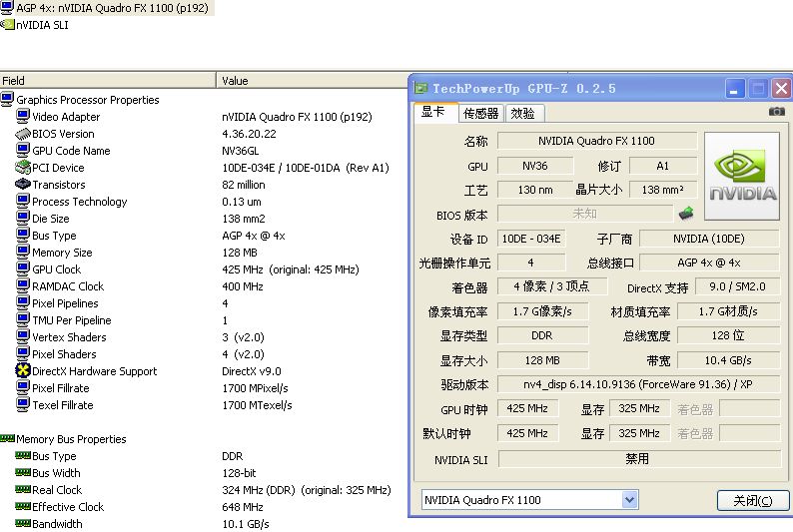Viewport: 793px width, 532px height.
Task: Click the camera screenshot icon in GPU-Z
Action: 776,112
